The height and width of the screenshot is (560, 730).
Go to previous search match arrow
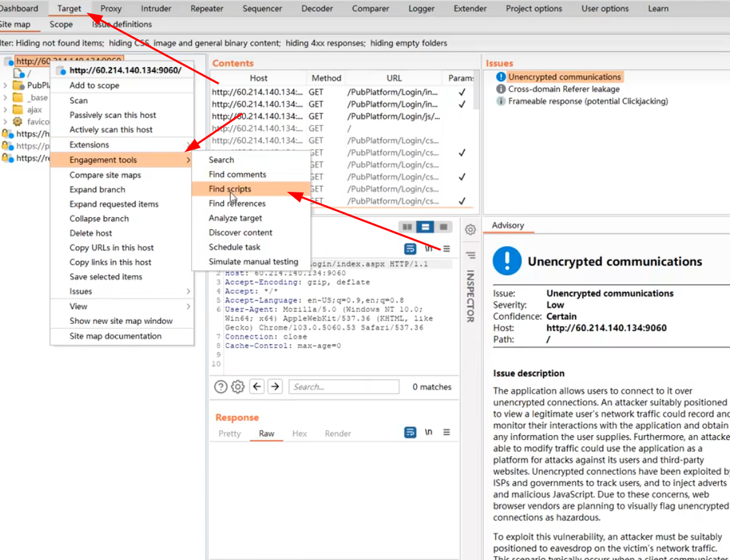click(x=257, y=386)
